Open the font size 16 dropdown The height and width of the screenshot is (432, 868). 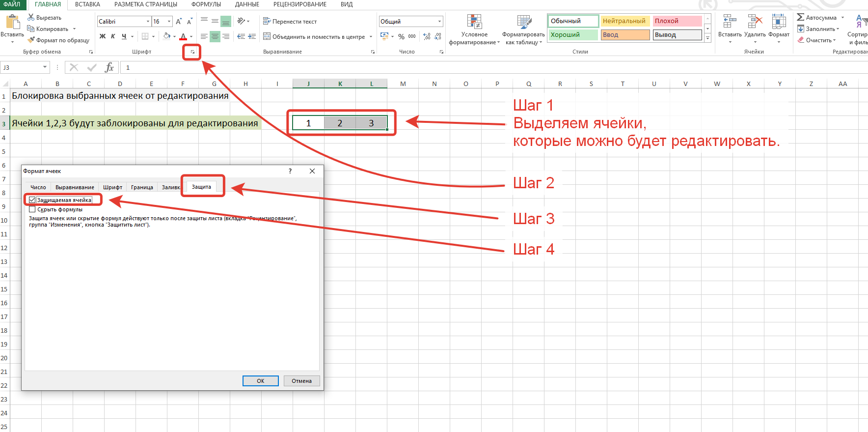[169, 21]
